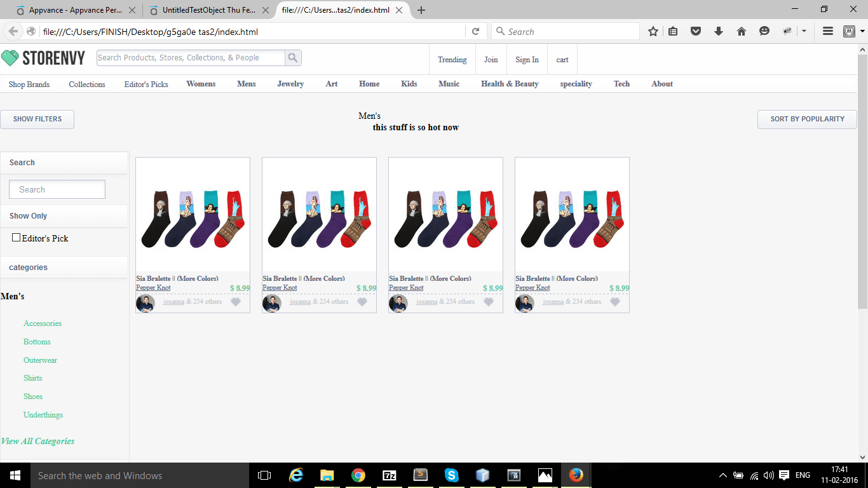Click the avatar on the first product card
868x488 pixels.
coord(146,303)
